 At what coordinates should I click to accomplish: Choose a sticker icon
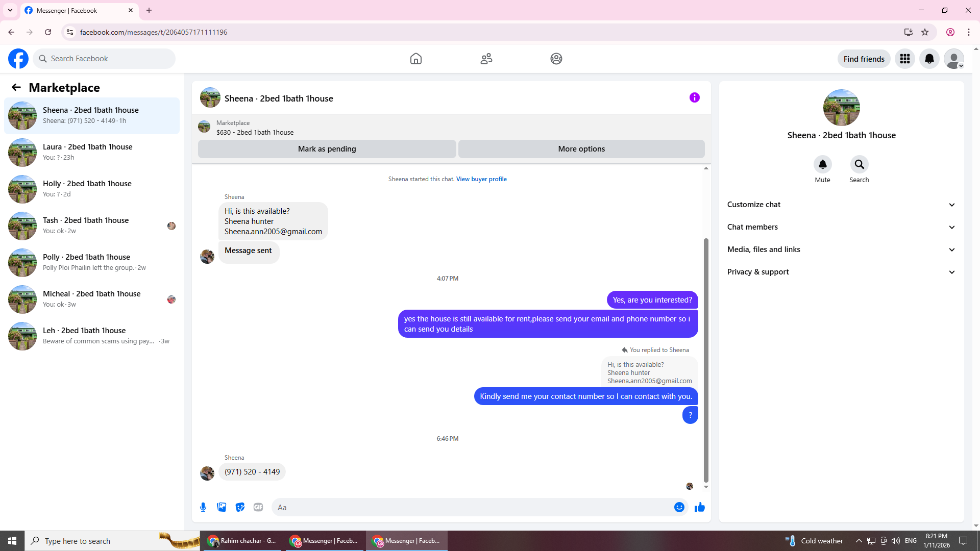coord(240,507)
